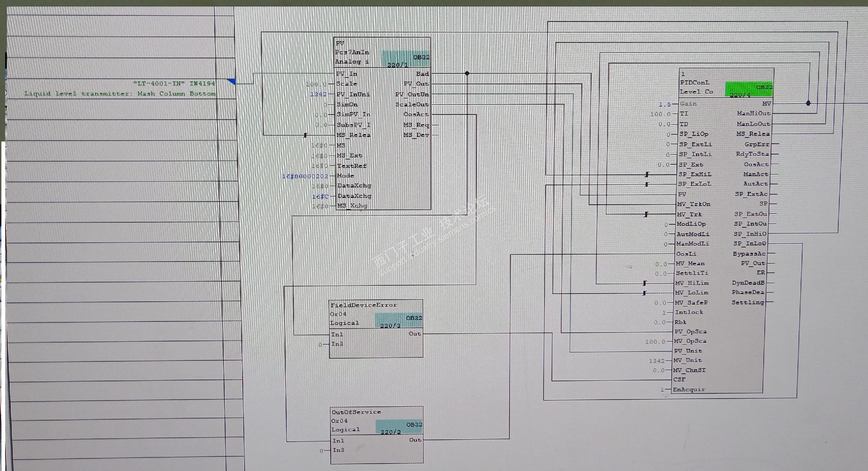
Task: Click the junction dot on the MV output line
Action: coord(808,103)
